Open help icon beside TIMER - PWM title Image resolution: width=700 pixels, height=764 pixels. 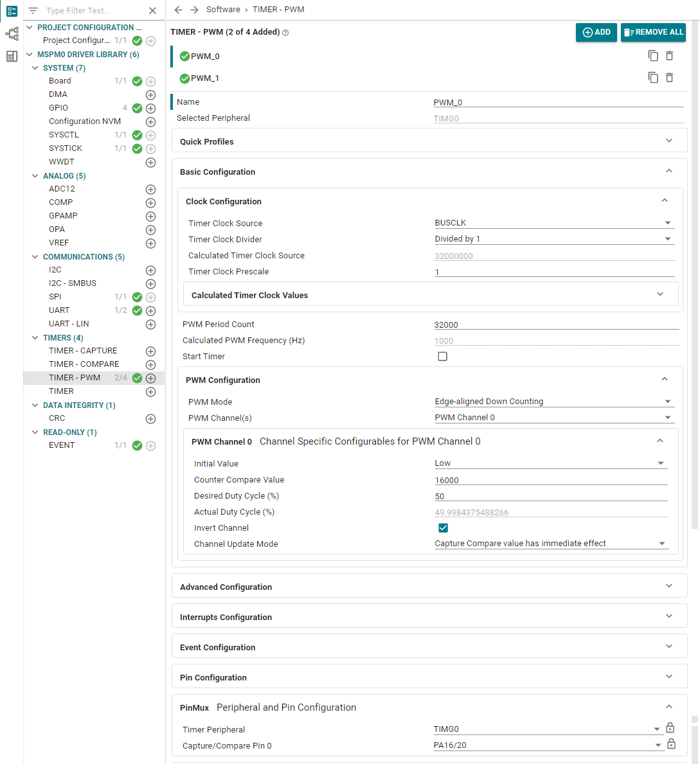285,33
